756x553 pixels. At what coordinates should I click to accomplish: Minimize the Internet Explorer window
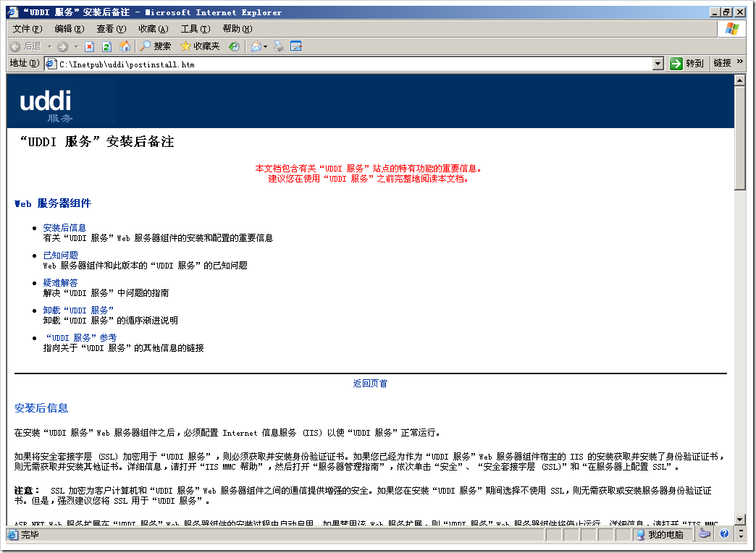[715, 12]
